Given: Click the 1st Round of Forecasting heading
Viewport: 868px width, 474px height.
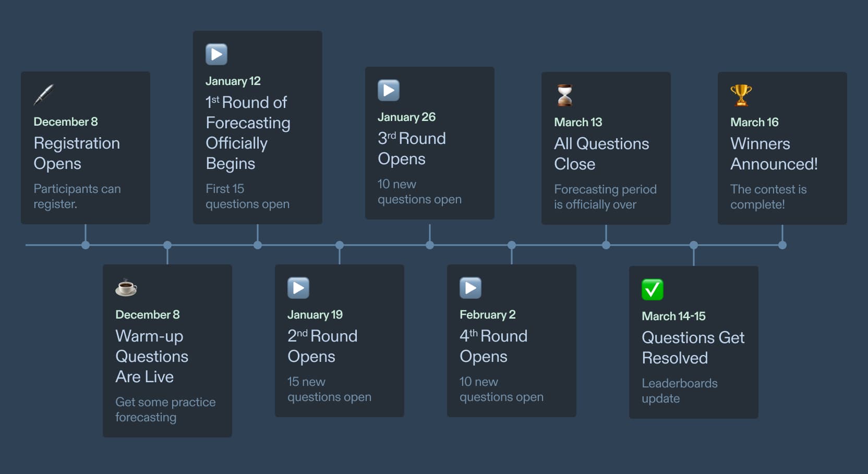Looking at the screenshot, I should point(248,132).
